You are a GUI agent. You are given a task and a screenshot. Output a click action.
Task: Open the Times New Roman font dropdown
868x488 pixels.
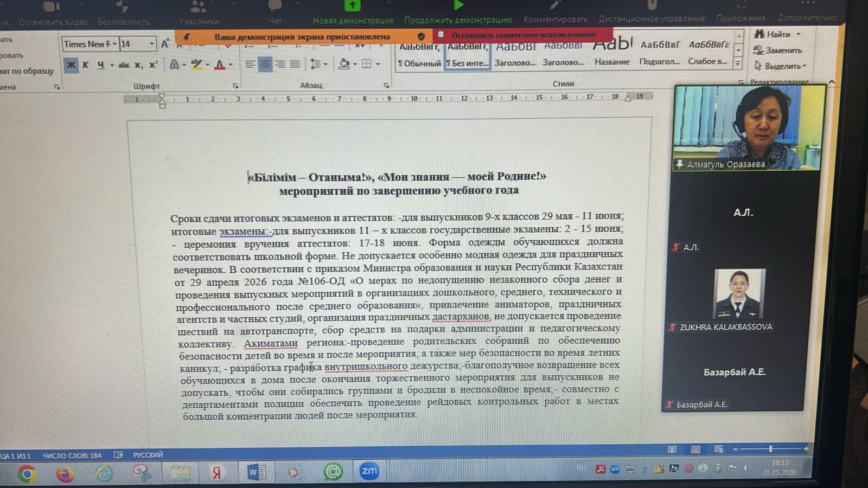pyautogui.click(x=114, y=44)
